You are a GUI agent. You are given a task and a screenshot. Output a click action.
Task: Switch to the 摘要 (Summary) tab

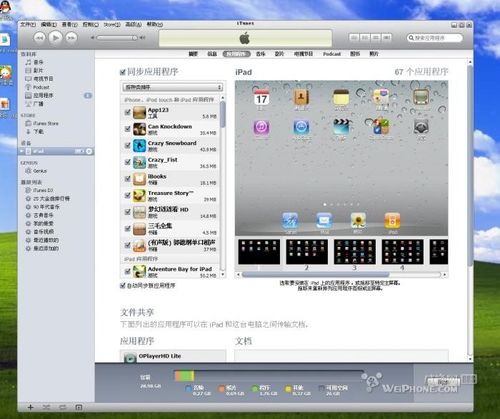click(193, 54)
